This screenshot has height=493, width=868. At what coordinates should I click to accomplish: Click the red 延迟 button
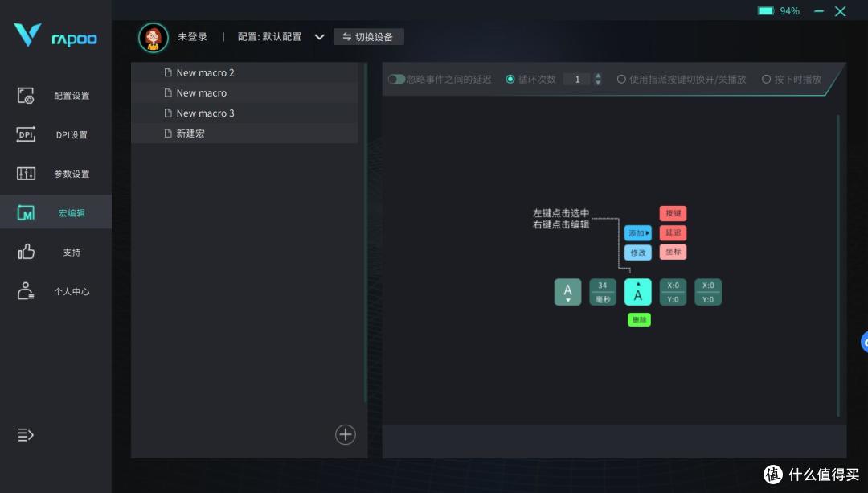(x=674, y=232)
